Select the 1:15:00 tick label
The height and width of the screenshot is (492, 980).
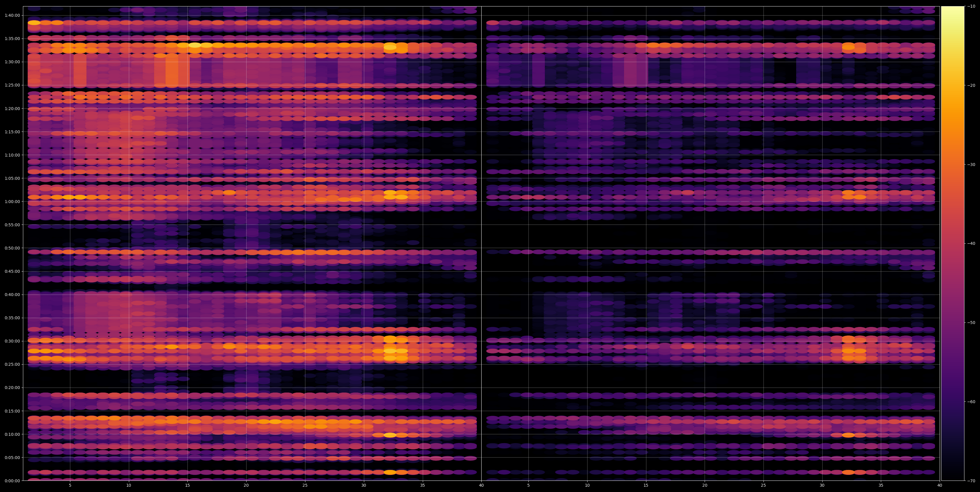(12, 132)
